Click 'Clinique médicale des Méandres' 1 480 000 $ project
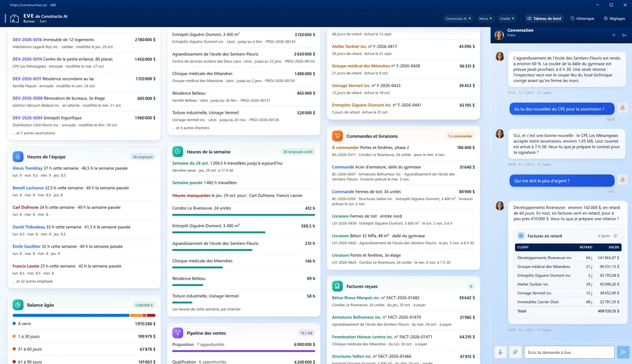632x364 pixels. point(243,77)
